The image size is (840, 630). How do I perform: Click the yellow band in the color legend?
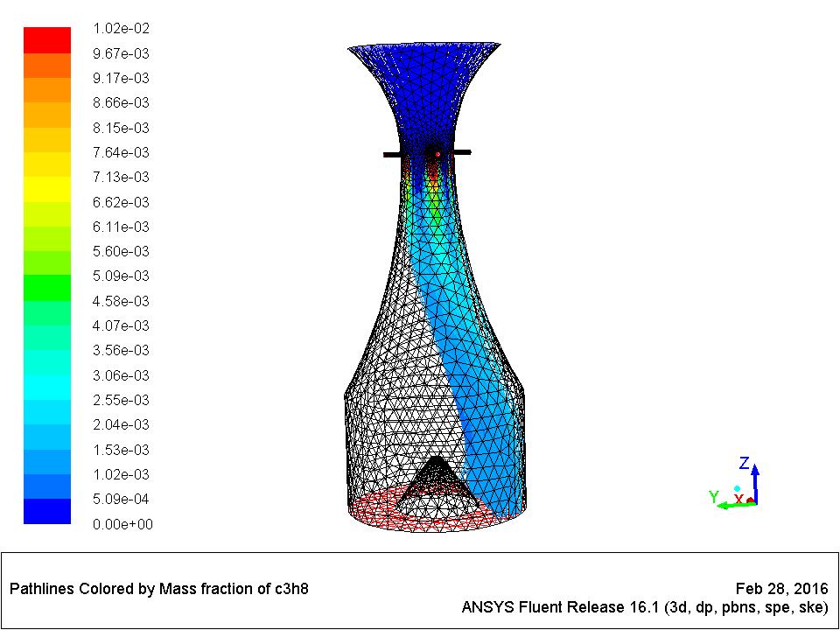tap(47, 189)
